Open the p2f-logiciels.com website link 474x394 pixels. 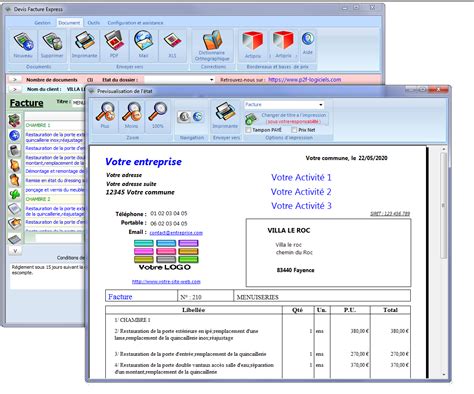click(304, 80)
